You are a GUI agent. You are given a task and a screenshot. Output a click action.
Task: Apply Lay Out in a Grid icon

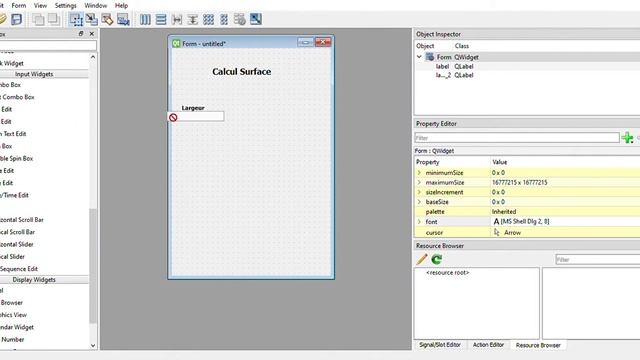coord(209,19)
